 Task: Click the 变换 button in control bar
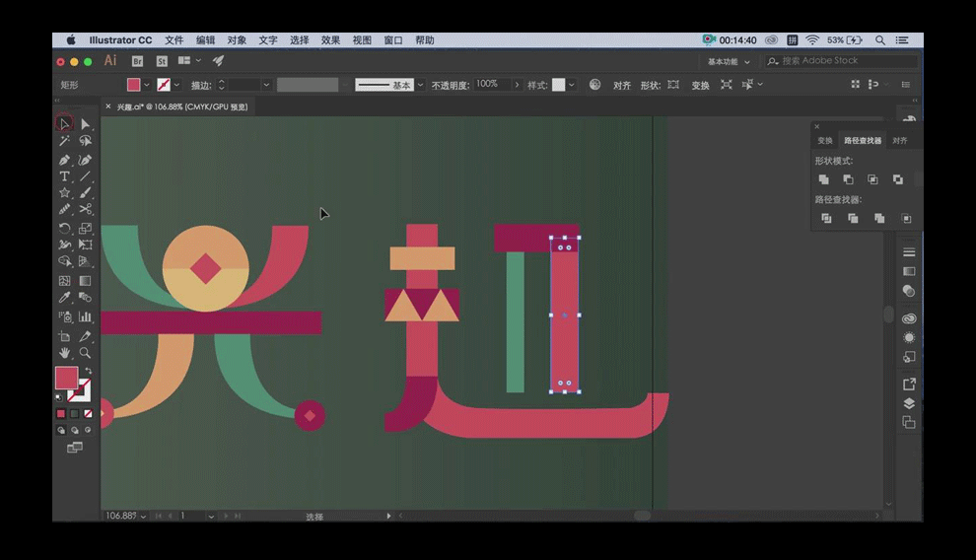(700, 86)
